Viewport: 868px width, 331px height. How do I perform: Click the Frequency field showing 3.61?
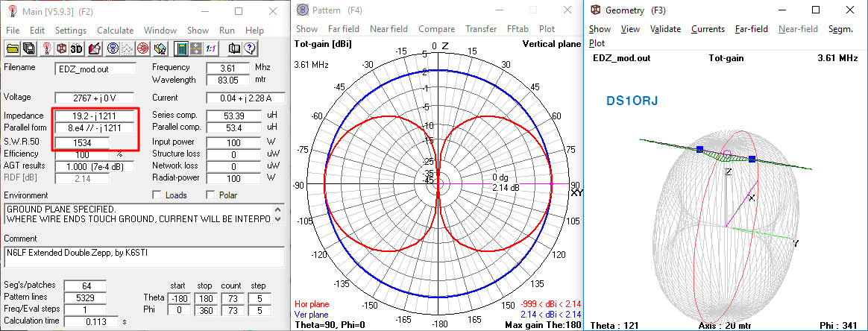tap(227, 68)
